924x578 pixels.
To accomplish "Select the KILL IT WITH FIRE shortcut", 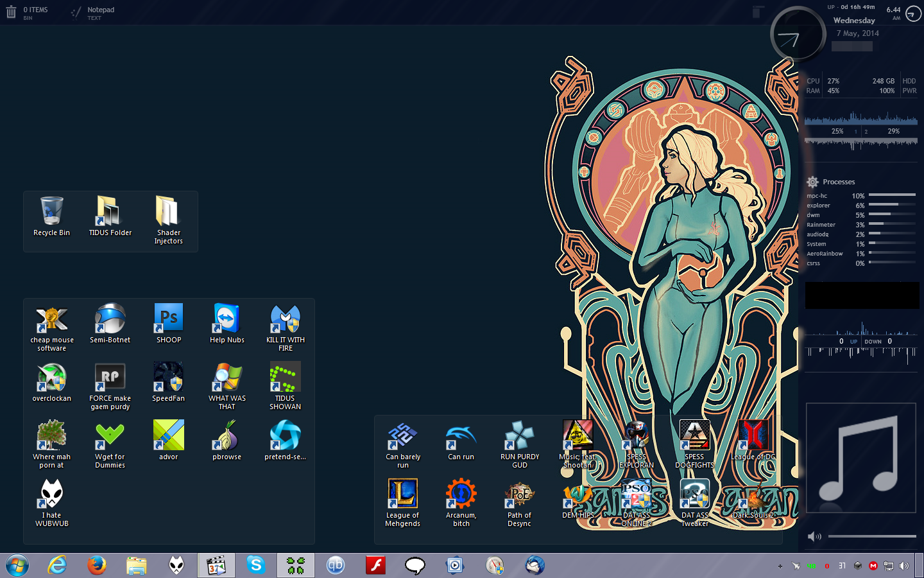I will [x=286, y=328].
